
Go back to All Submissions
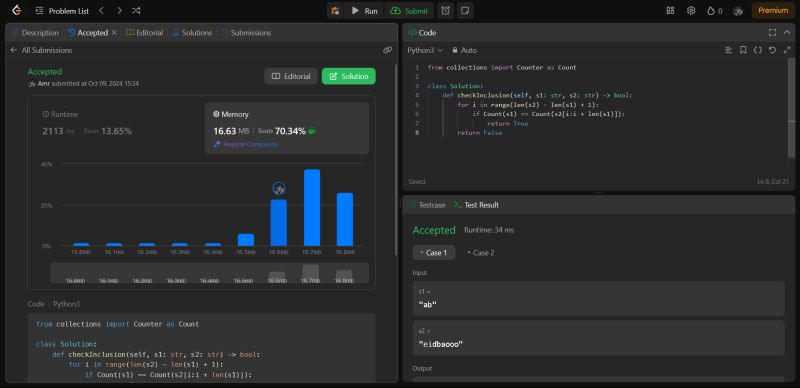pyautogui.click(x=41, y=50)
